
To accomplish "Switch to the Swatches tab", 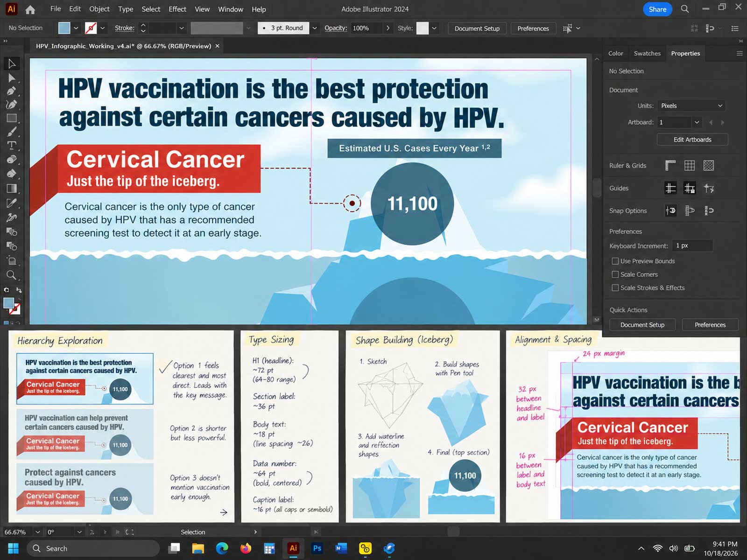I will [x=647, y=53].
